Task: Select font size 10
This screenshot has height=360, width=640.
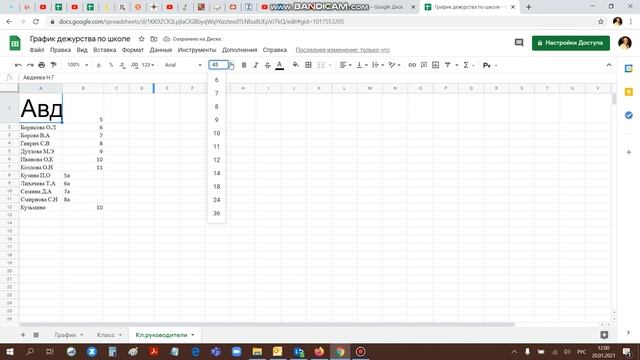Action: [x=216, y=133]
